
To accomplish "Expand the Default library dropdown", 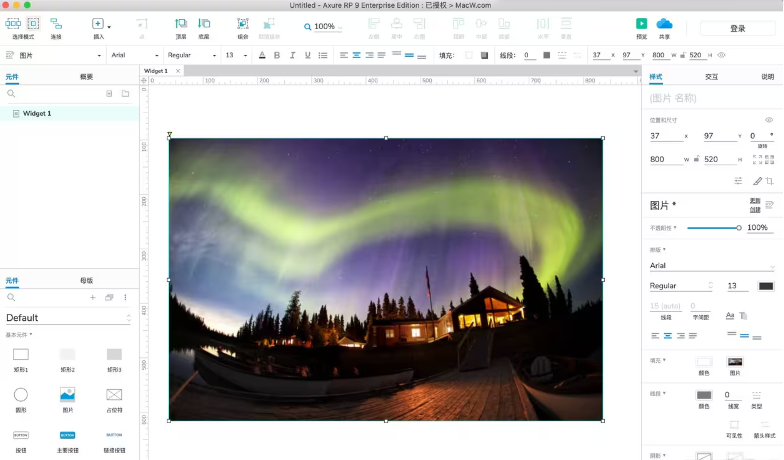I will (x=68, y=318).
